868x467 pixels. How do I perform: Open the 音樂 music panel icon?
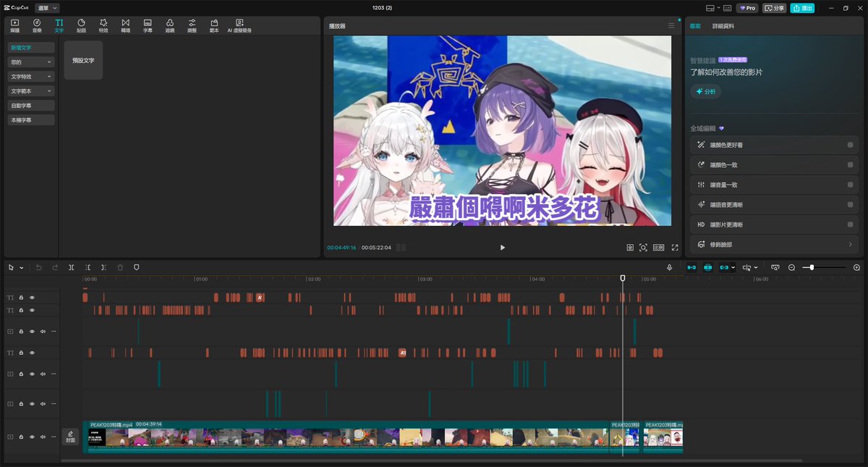[37, 26]
